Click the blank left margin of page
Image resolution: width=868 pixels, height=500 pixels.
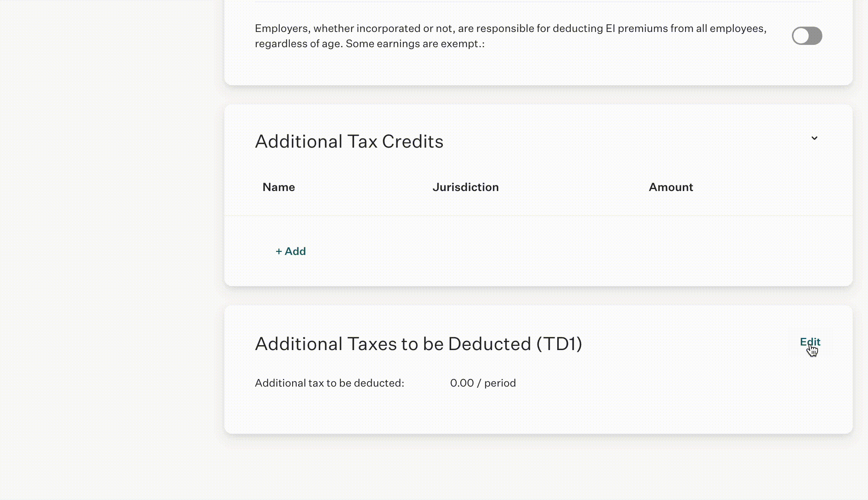click(110, 247)
